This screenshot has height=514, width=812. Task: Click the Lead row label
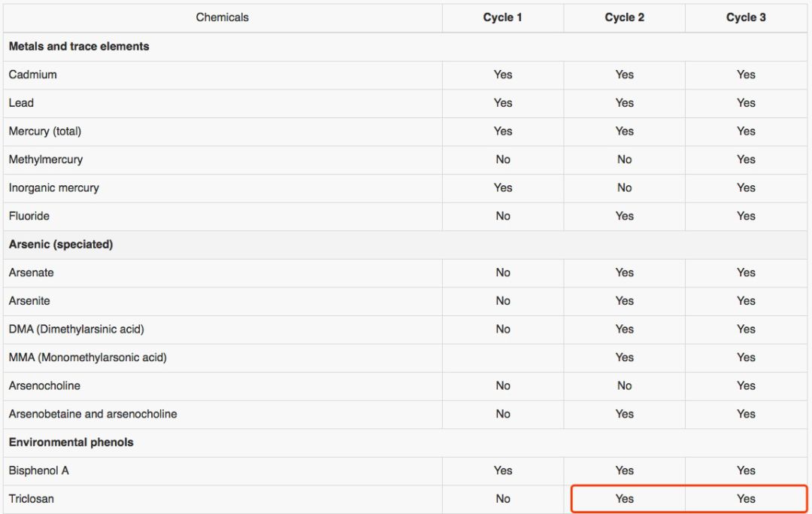(21, 103)
